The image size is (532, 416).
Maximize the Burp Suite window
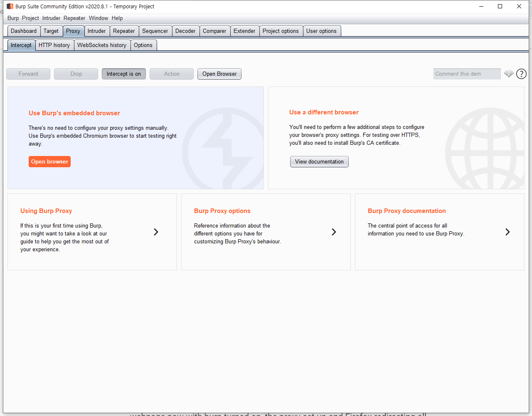point(500,6)
